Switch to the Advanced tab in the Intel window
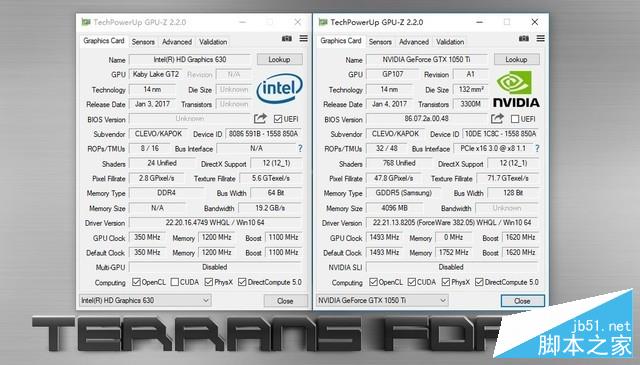 177,42
